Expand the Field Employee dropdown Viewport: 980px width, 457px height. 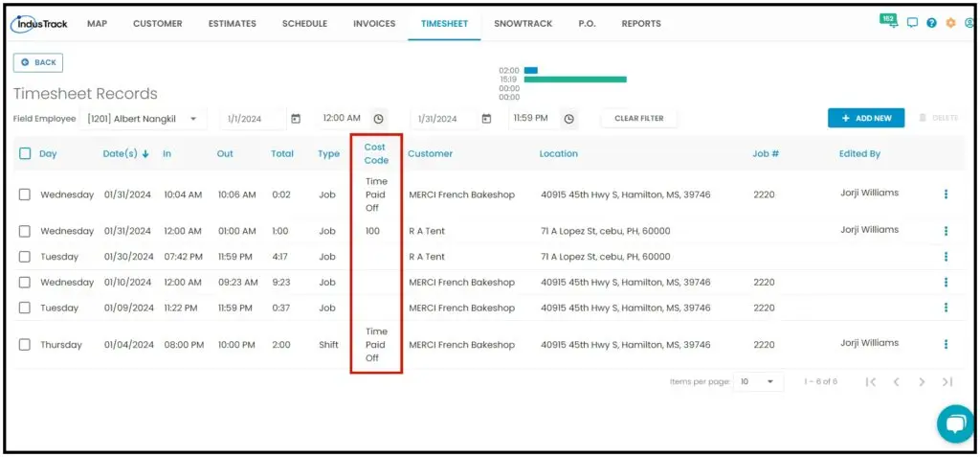pyautogui.click(x=144, y=118)
